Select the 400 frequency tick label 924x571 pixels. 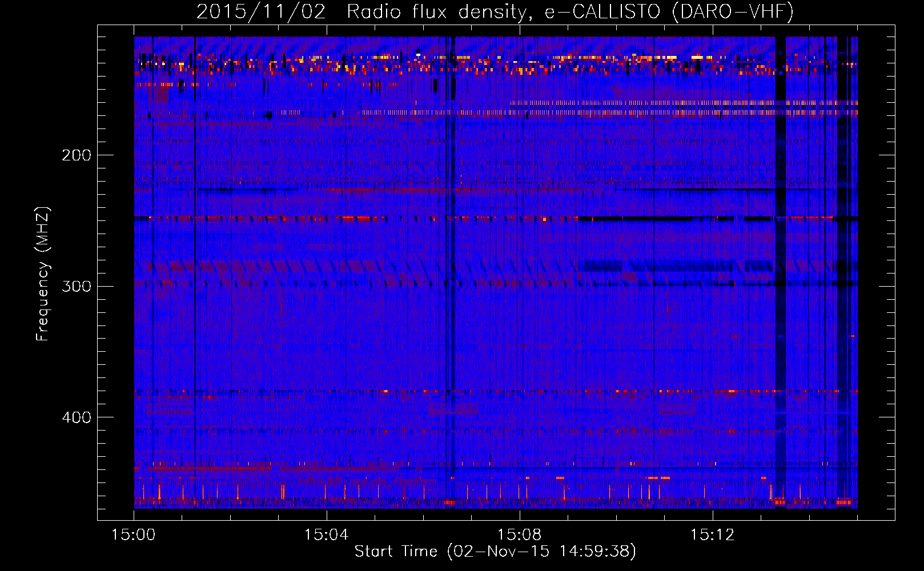pos(76,417)
